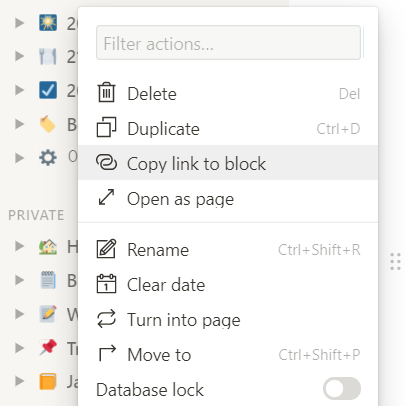Click the trash can Delete icon
This screenshot has width=406, height=406.
pyautogui.click(x=106, y=92)
